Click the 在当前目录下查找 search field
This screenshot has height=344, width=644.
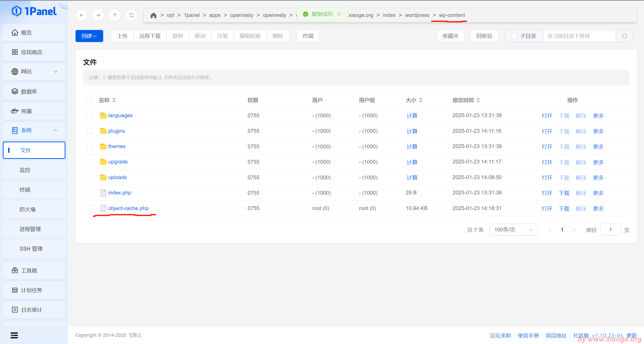click(x=579, y=36)
